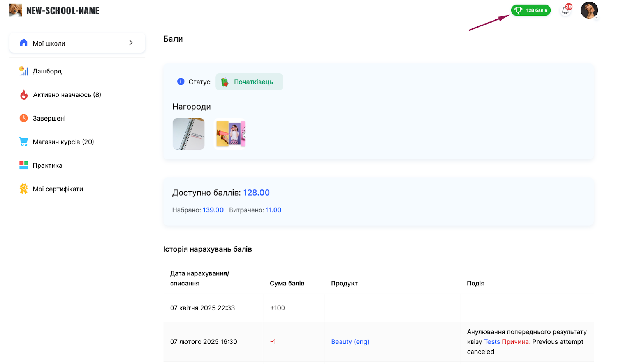Expand the Мої школи selector
The image size is (623, 364).
pyautogui.click(x=131, y=43)
